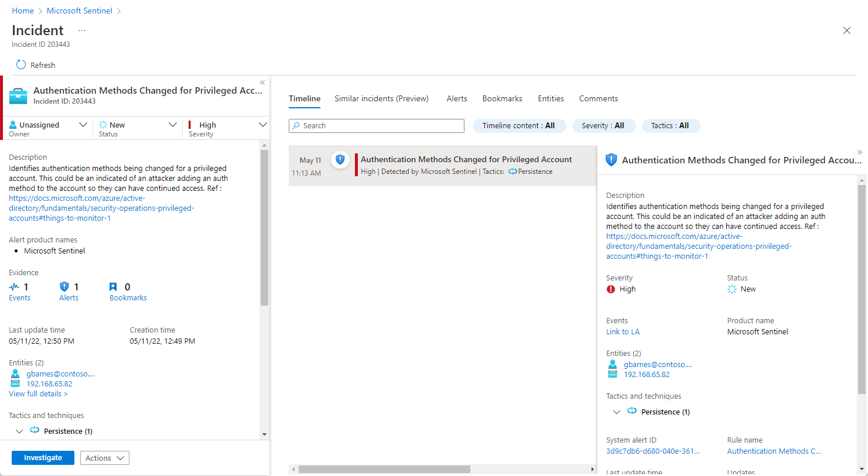This screenshot has width=868, height=476.
Task: Collapse the left incident details pane
Action: tap(262, 83)
